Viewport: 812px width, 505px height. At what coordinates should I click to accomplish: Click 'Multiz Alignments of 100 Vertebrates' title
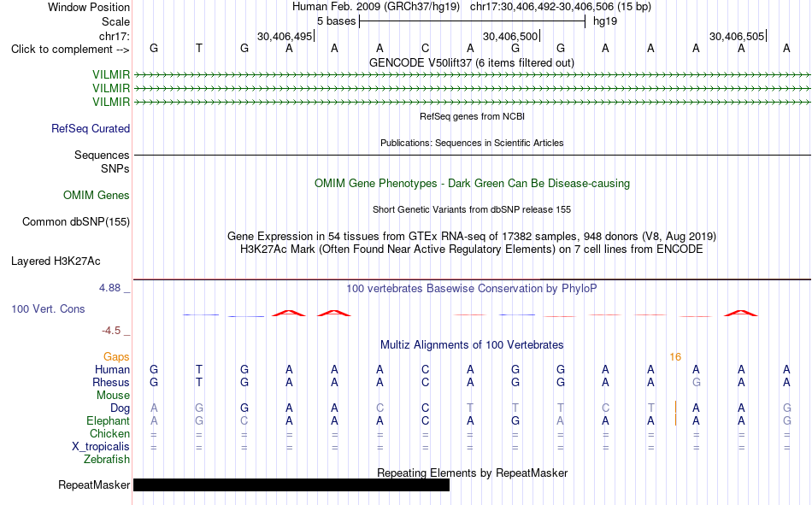(472, 345)
